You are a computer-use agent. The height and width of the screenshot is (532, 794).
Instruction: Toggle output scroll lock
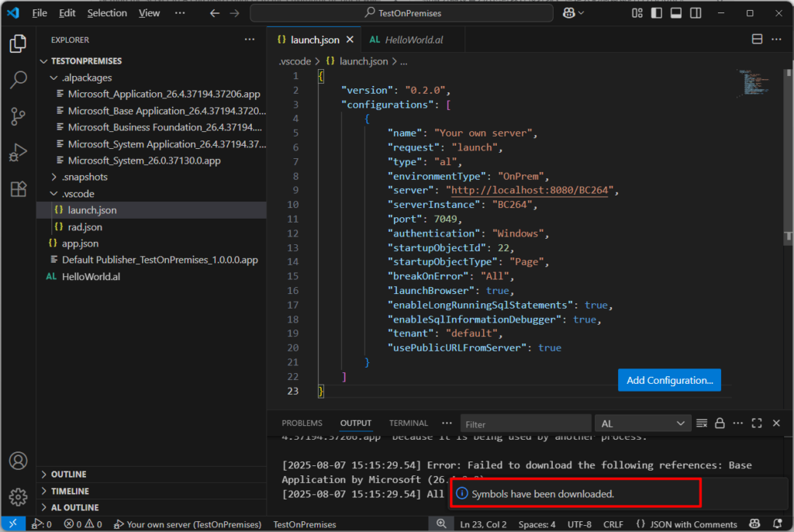(x=720, y=423)
